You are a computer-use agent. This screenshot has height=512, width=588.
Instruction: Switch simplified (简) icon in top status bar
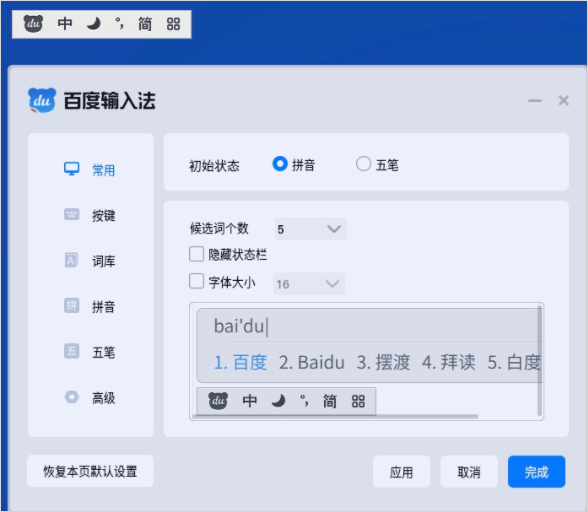point(145,24)
